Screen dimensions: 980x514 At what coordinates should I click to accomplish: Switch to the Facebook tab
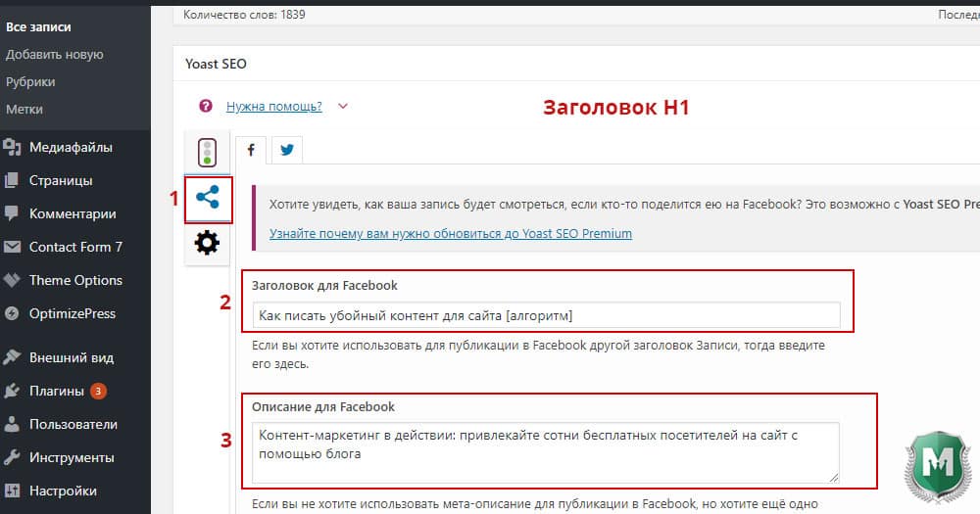(x=251, y=150)
